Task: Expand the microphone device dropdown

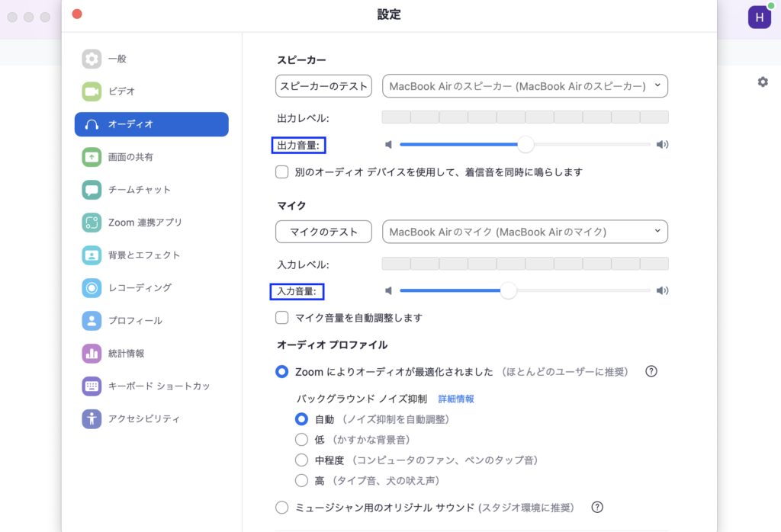Action: coord(525,232)
